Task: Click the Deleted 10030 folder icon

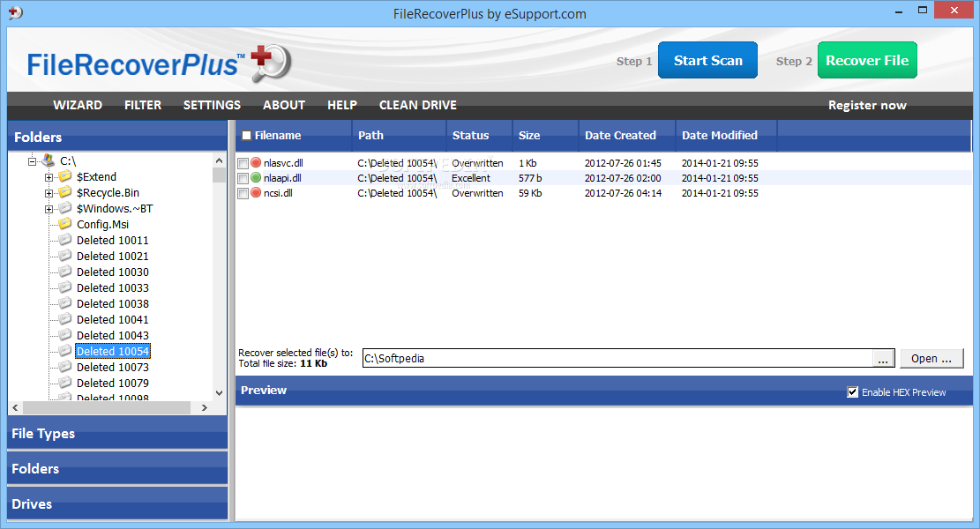Action: point(65,272)
